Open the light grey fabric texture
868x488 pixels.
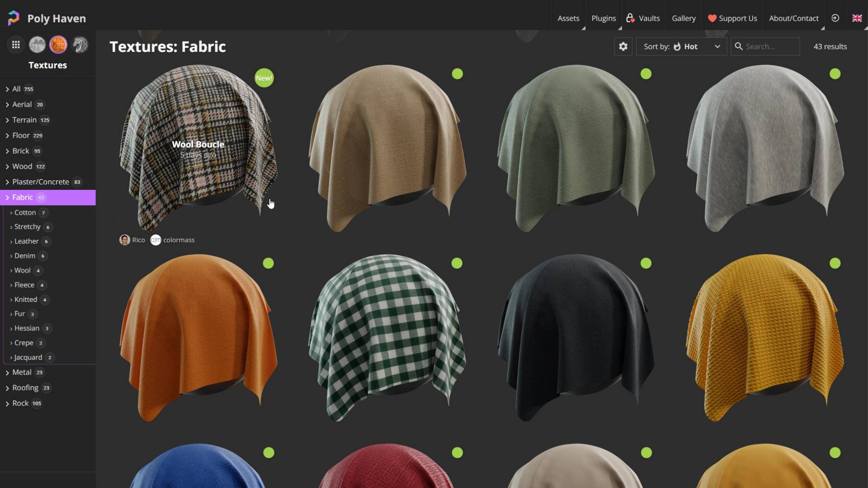765,148
